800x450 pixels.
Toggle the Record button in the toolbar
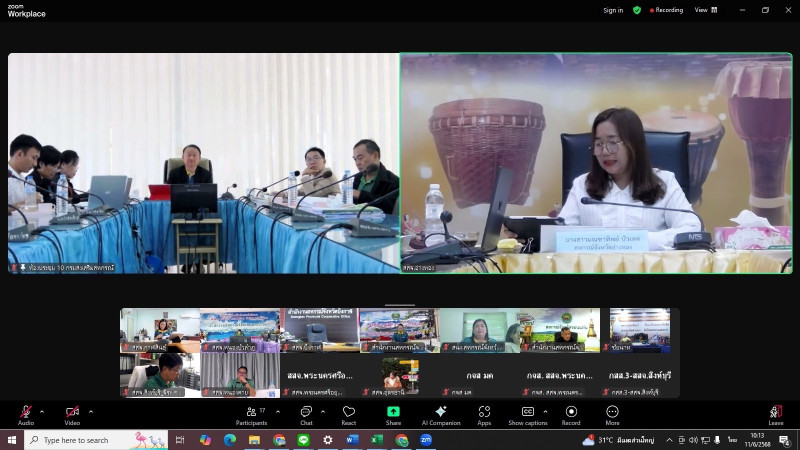click(x=571, y=415)
